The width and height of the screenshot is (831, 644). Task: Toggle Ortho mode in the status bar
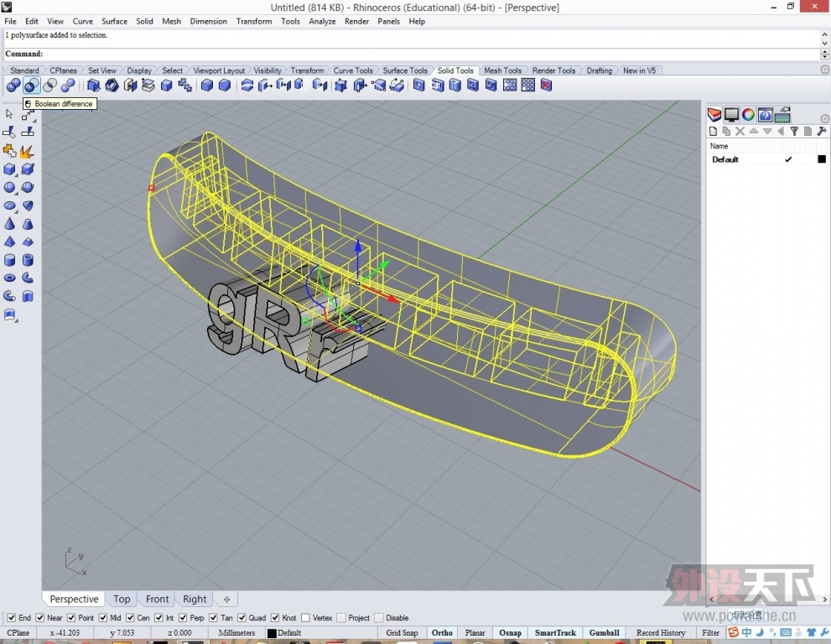coord(442,633)
